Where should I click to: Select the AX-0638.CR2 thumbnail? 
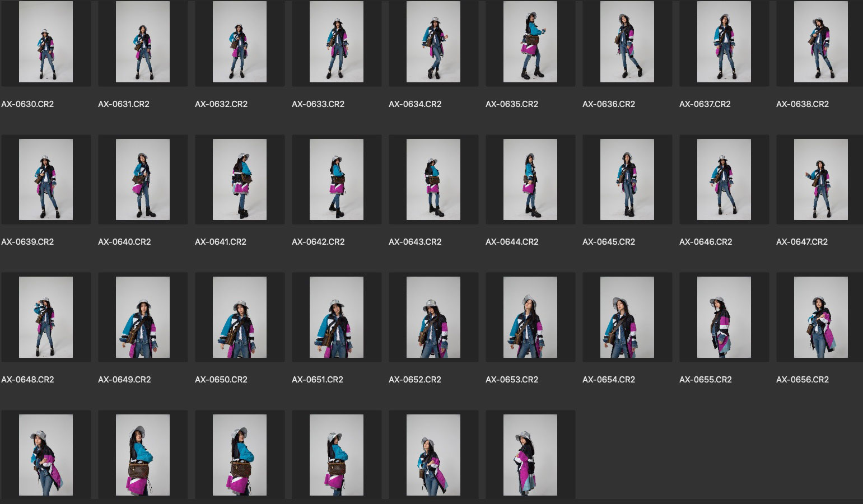pyautogui.click(x=821, y=42)
